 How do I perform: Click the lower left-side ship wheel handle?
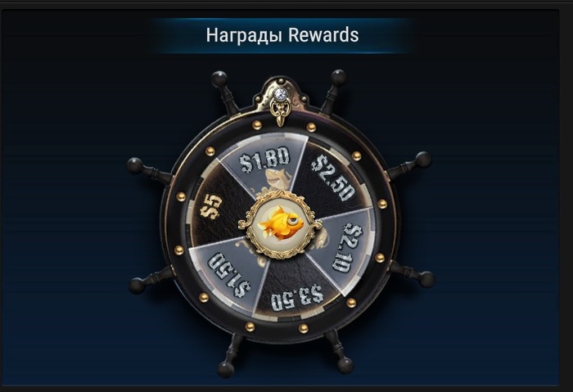pyautogui.click(x=151, y=281)
